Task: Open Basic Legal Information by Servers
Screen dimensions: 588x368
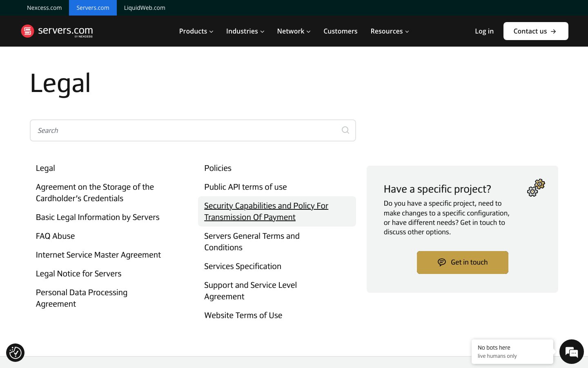Action: (98, 217)
